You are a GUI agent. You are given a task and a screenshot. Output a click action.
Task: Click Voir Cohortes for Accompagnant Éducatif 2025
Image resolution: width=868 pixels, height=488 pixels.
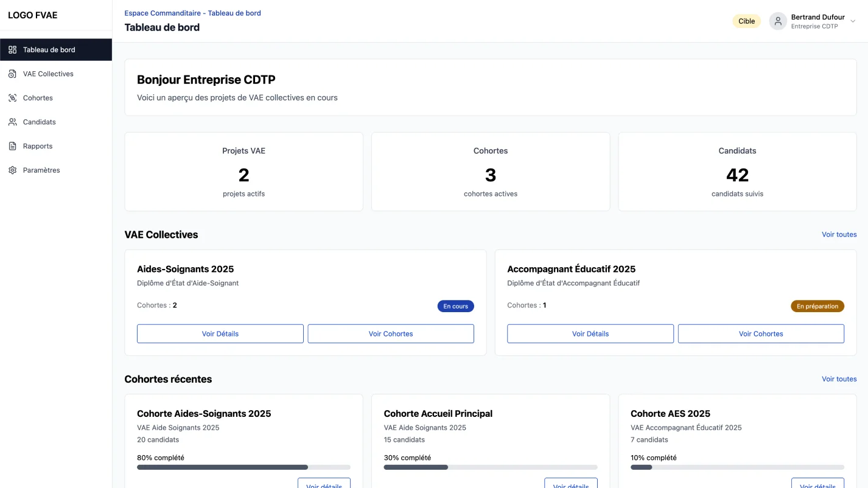pyautogui.click(x=760, y=333)
